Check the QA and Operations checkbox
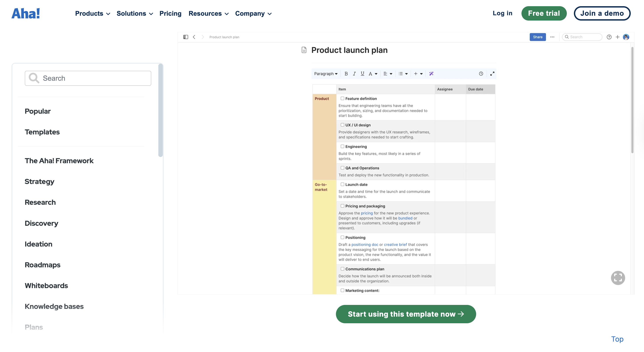Screen dimensions: 644x352 pyautogui.click(x=342, y=168)
